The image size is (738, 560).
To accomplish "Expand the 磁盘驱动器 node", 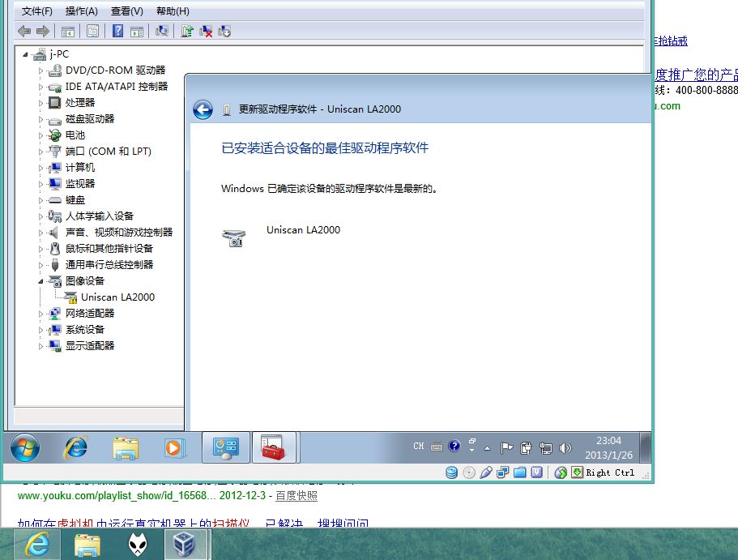I will [x=41, y=120].
